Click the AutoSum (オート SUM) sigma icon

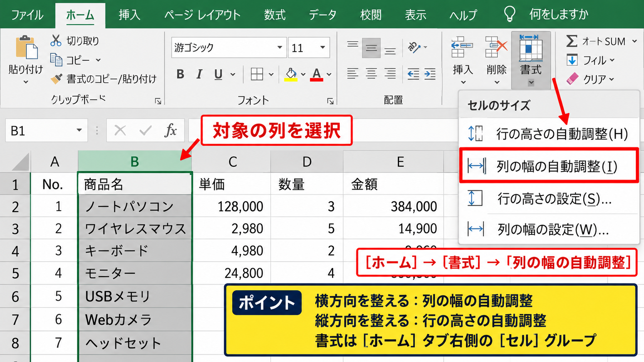[572, 41]
